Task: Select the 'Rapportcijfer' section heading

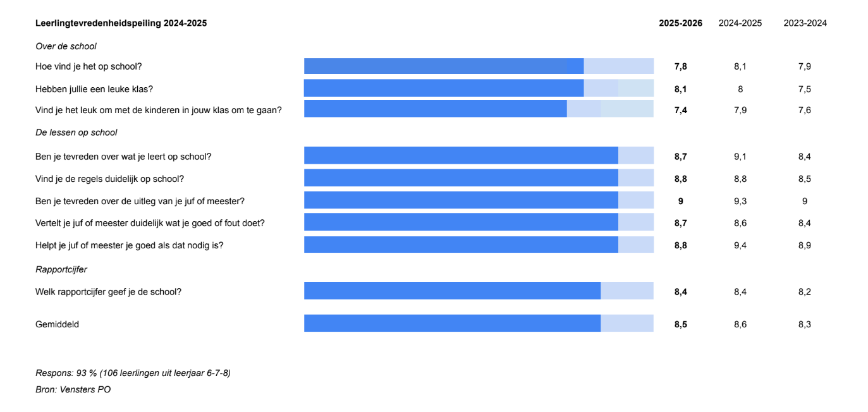Action: coord(61,269)
